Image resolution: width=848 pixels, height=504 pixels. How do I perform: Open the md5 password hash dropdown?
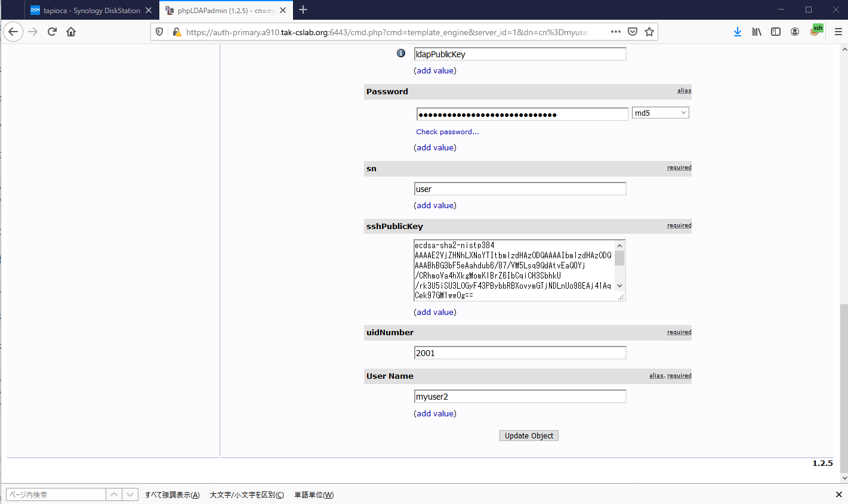[660, 113]
